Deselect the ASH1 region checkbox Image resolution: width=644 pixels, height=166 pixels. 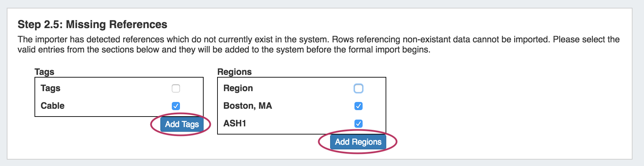point(359,124)
